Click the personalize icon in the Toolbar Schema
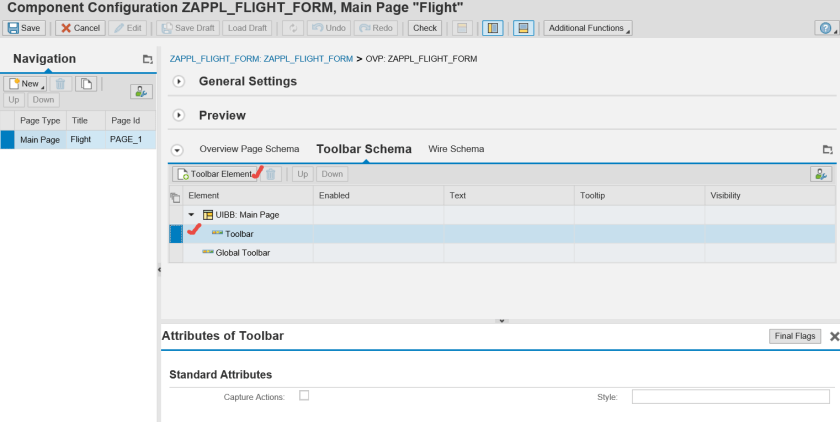 pyautogui.click(x=821, y=174)
